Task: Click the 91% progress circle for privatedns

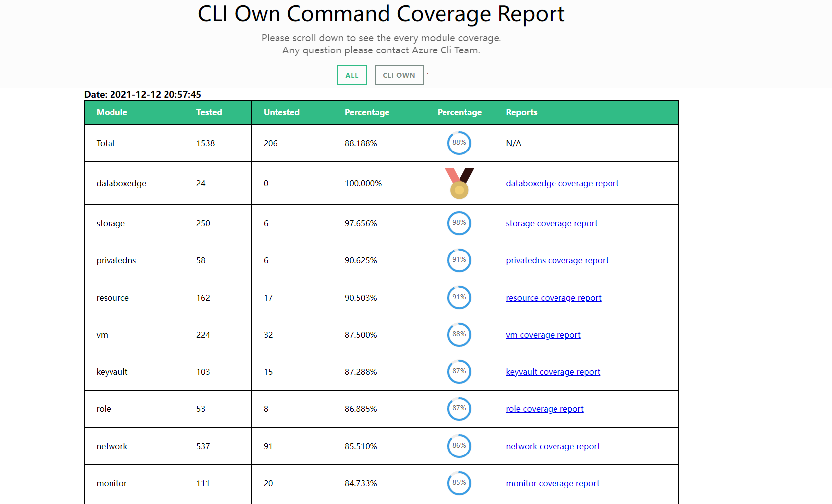Action: click(x=459, y=260)
